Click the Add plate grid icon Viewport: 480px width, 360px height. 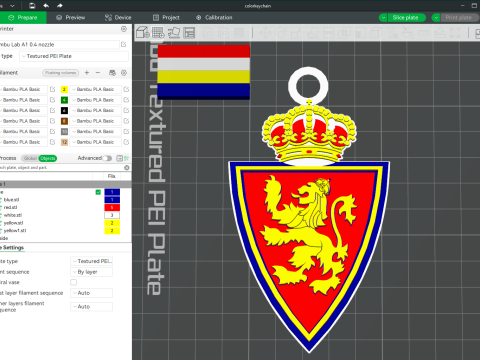tap(158, 33)
